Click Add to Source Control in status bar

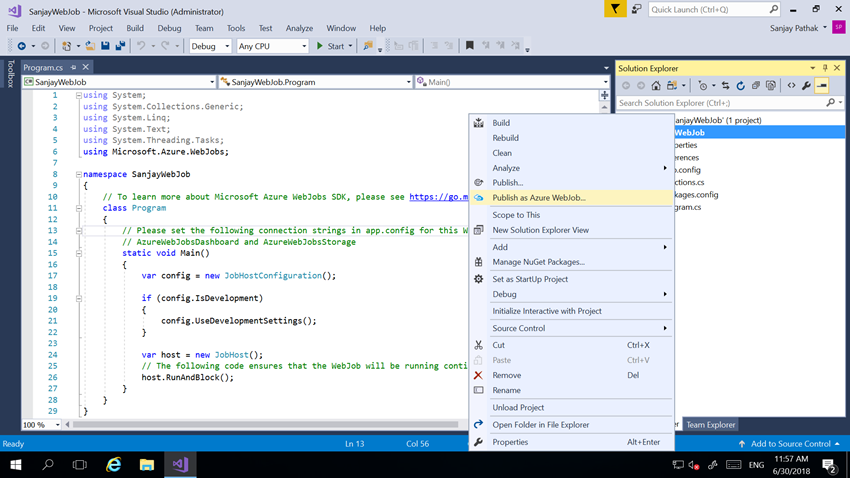[789, 443]
